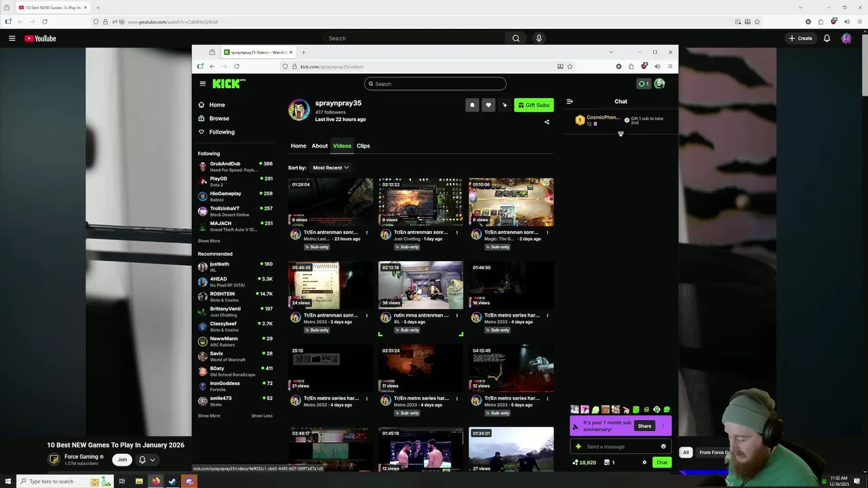
Task: Click the YouTube search box
Action: coord(414,39)
